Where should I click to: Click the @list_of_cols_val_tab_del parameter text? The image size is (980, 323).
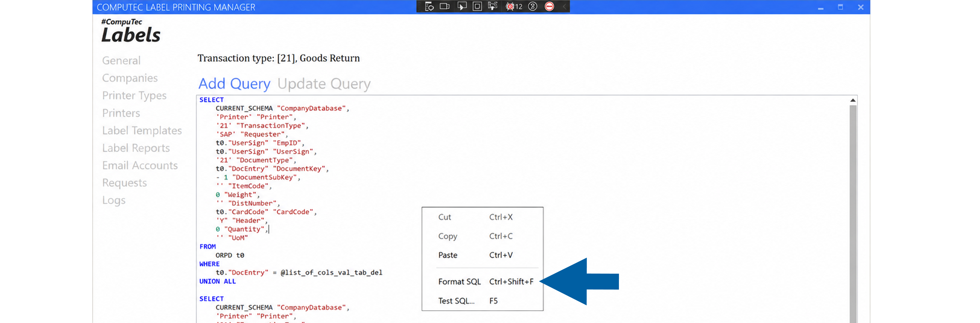[331, 272]
